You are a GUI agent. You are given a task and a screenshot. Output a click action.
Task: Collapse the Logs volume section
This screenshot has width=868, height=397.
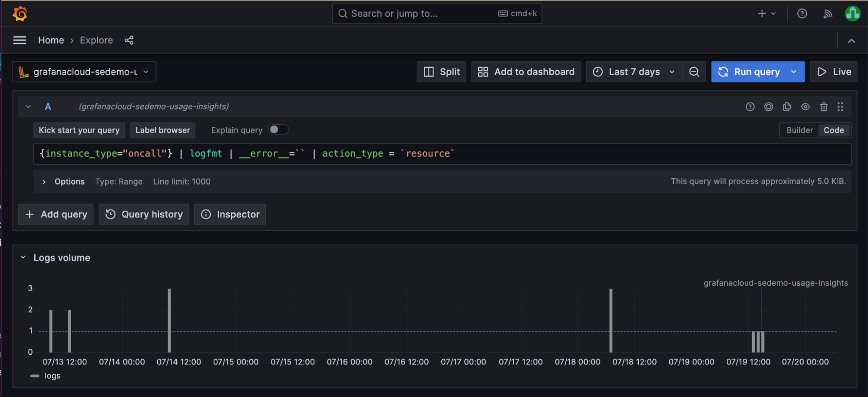tap(23, 257)
